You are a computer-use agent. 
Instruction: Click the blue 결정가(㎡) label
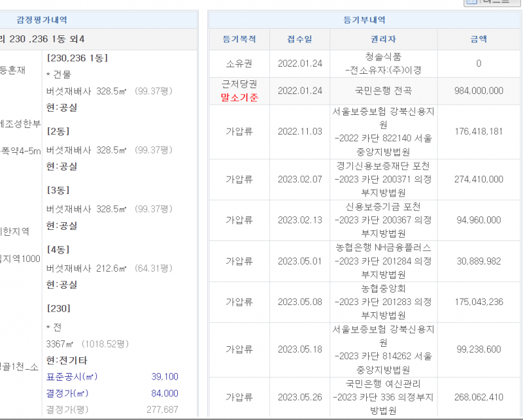[67, 393]
